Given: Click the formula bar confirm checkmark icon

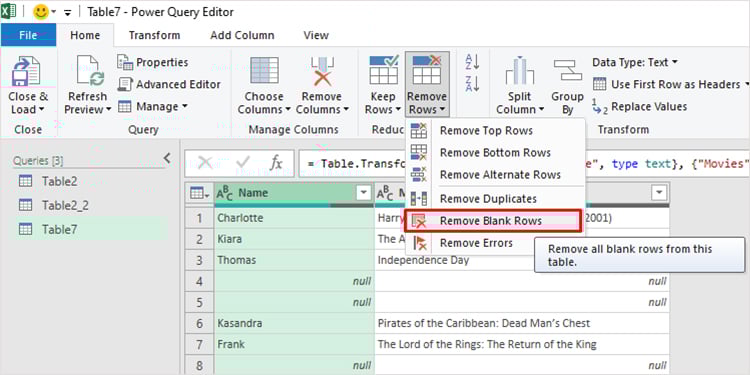Looking at the screenshot, I should pyautogui.click(x=244, y=164).
